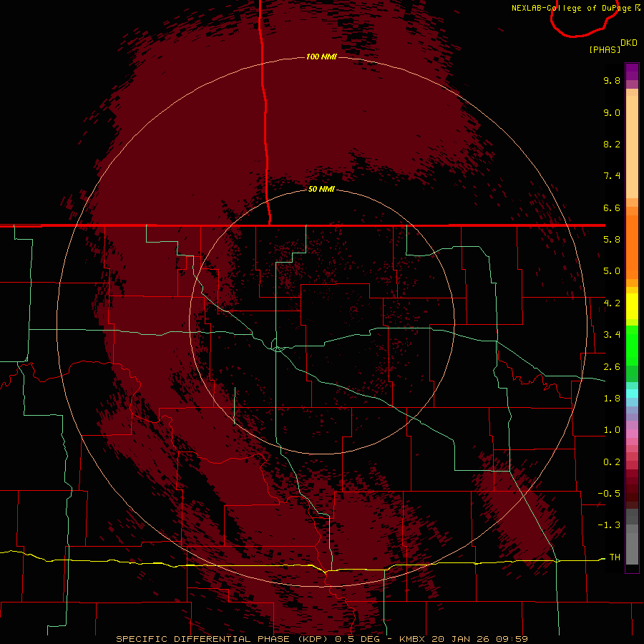Click the 20 JAN 26 date text
This screenshot has width=644, height=644.
[x=462, y=639]
